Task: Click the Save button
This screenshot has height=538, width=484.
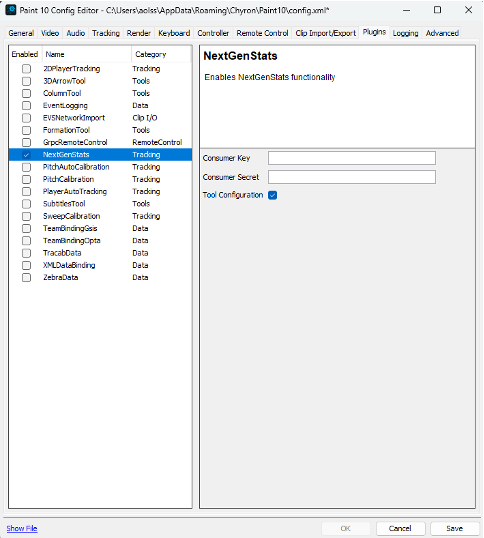Action: click(455, 528)
